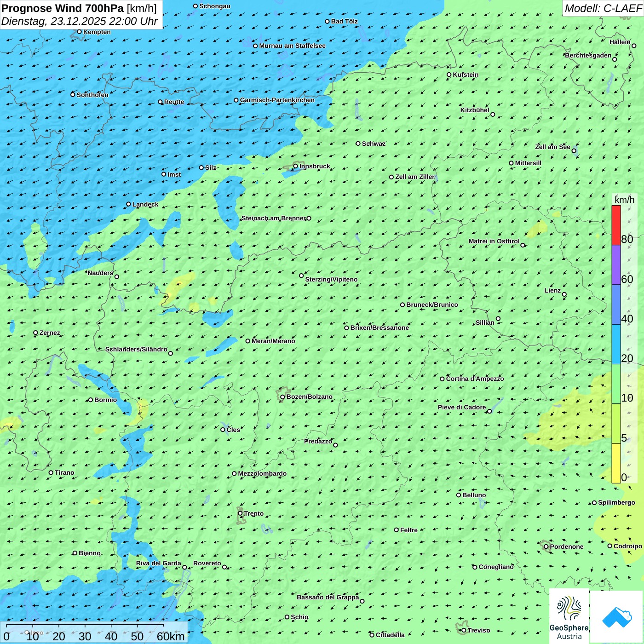Click the Bormio city label
The image size is (644, 644).
pyautogui.click(x=105, y=400)
